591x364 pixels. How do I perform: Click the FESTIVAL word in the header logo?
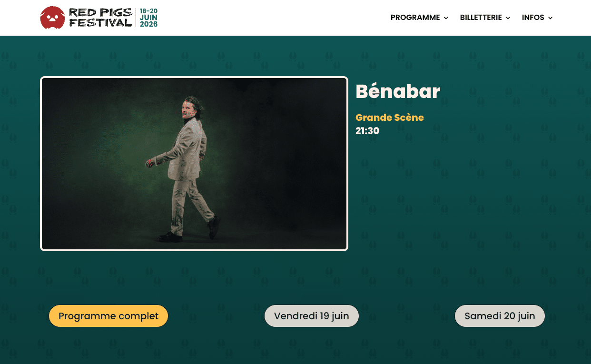coord(100,22)
